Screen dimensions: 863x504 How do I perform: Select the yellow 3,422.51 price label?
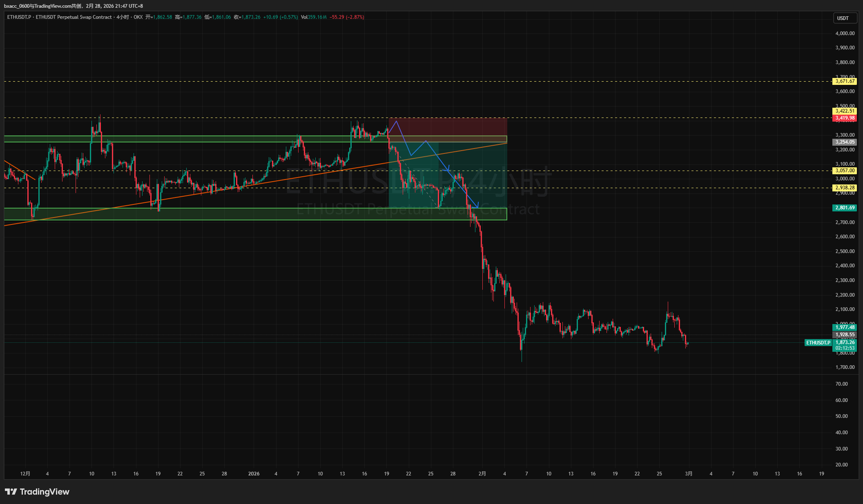click(845, 111)
